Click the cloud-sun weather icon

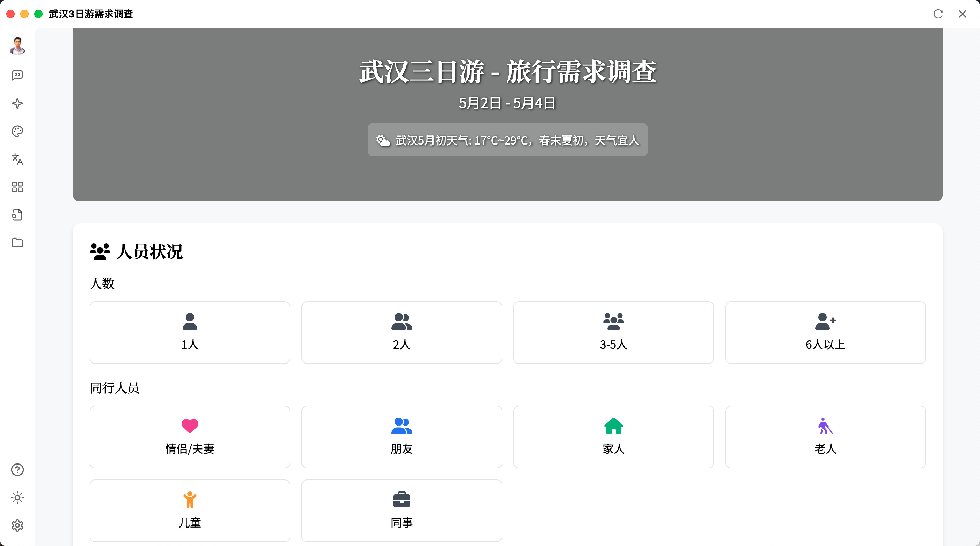[383, 140]
